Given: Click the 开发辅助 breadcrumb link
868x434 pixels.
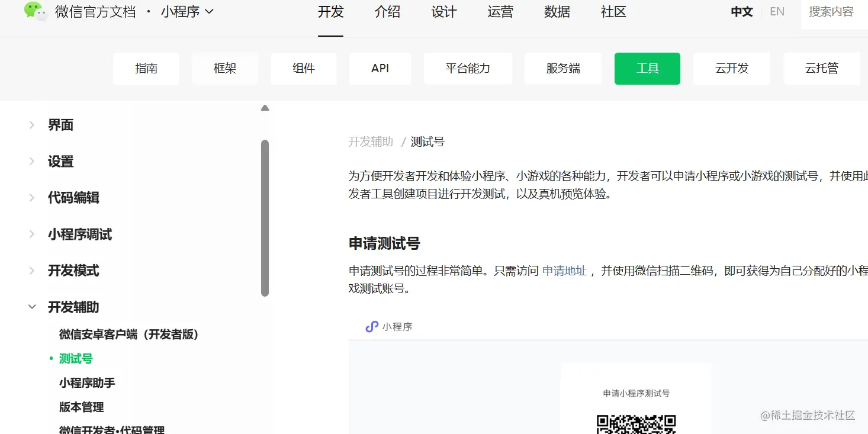Looking at the screenshot, I should pyautogui.click(x=371, y=142).
